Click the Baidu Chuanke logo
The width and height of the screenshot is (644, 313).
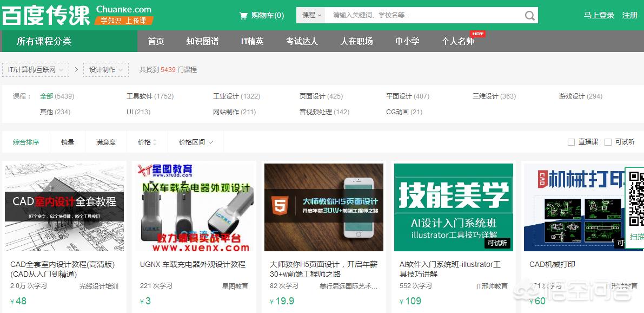coord(46,15)
